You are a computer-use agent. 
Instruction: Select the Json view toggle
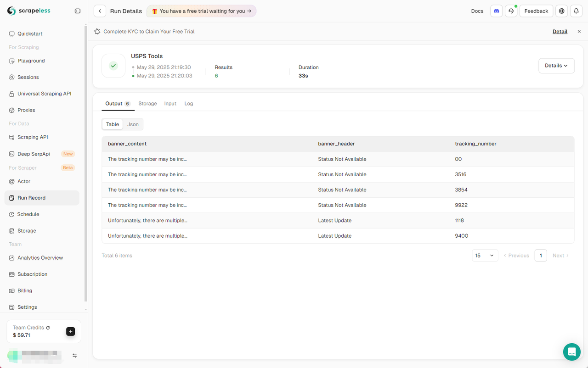tap(133, 124)
